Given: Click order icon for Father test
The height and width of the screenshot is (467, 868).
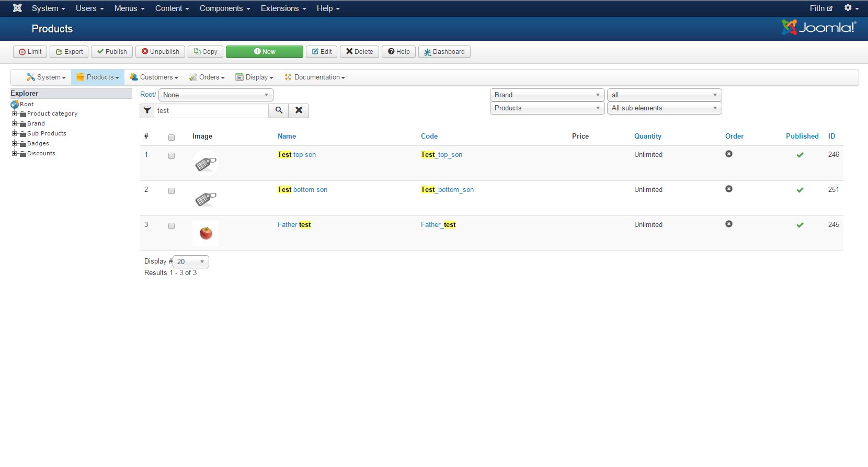Looking at the screenshot, I should tap(729, 224).
